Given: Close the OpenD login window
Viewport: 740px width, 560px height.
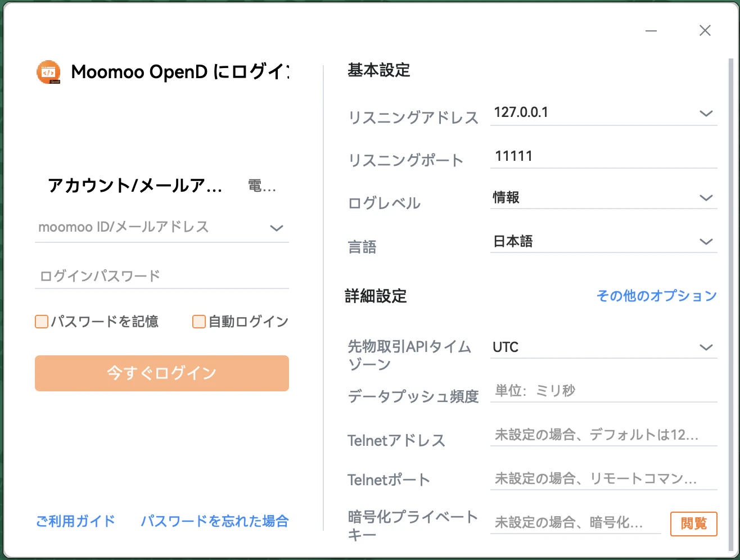Looking at the screenshot, I should 705,30.
